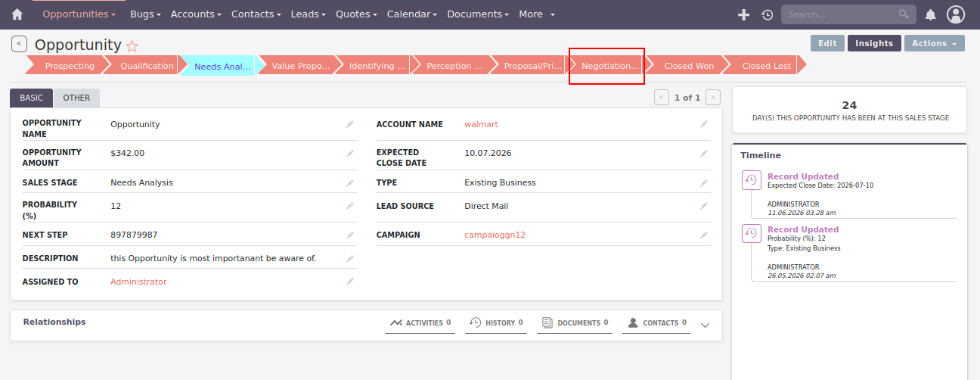Go to previous record arrow
This screenshot has width=980, height=380.
(x=662, y=97)
